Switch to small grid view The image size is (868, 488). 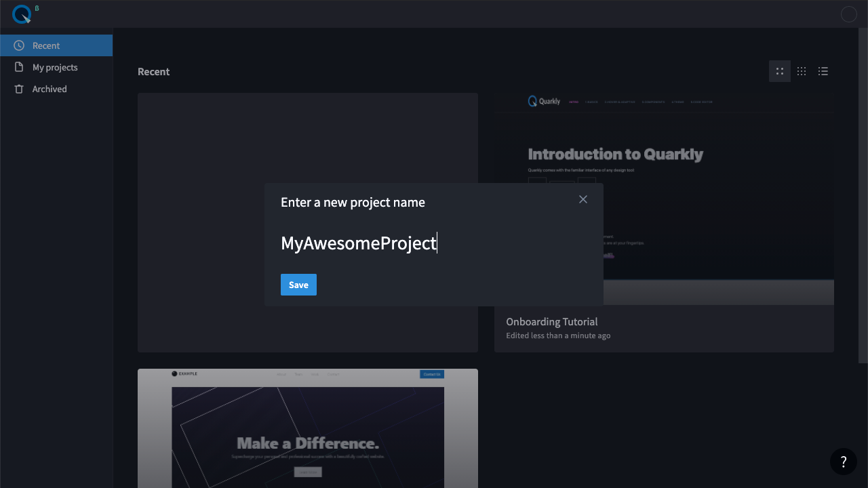click(802, 71)
